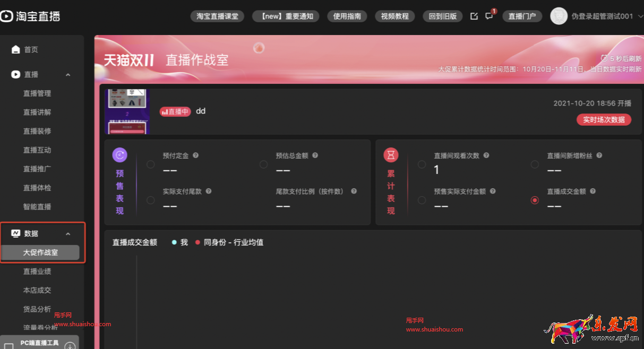Open 直播体检 in the sidebar
This screenshot has height=349, width=644.
coord(37,188)
